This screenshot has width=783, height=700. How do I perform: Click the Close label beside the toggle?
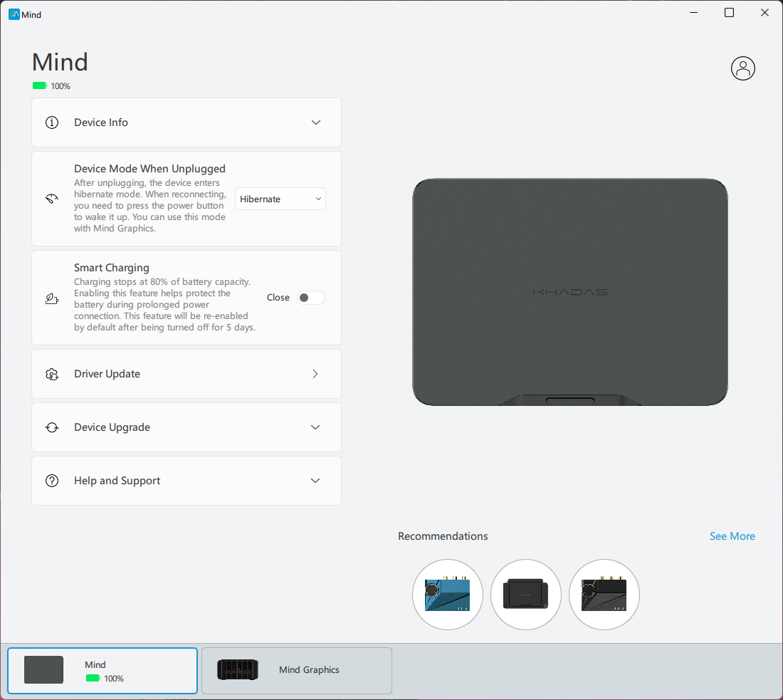tap(278, 297)
